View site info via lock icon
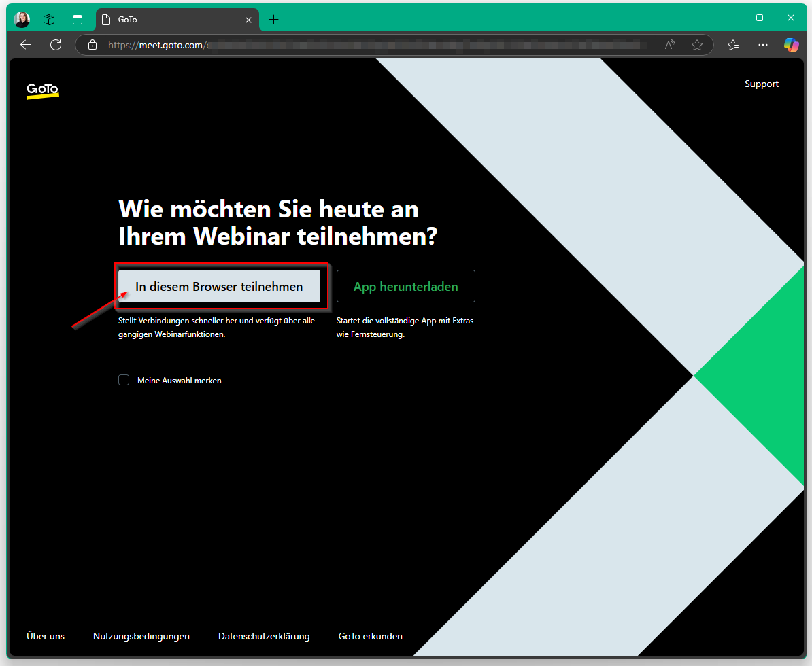The height and width of the screenshot is (666, 812). tap(92, 45)
